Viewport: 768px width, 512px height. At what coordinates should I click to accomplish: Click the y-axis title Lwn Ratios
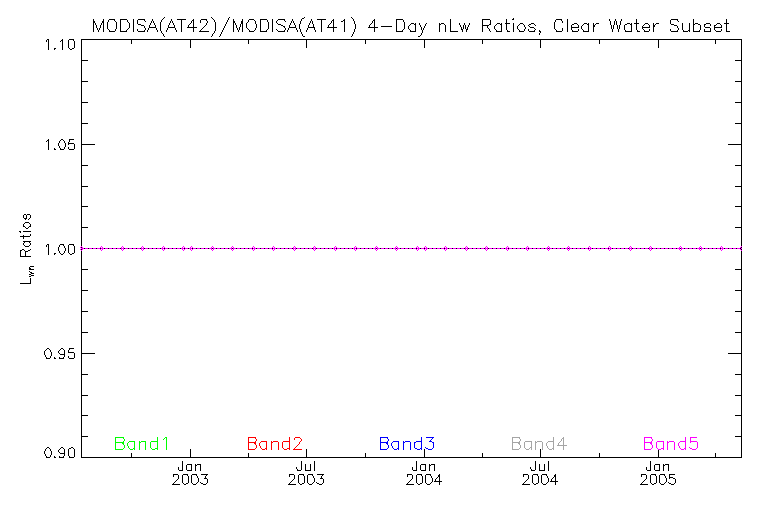click(26, 249)
